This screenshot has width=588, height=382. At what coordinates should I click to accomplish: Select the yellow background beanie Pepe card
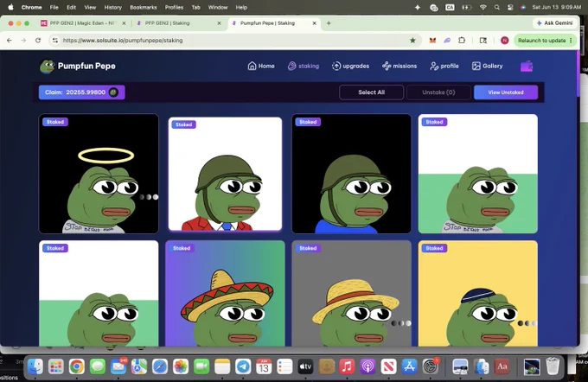477,293
